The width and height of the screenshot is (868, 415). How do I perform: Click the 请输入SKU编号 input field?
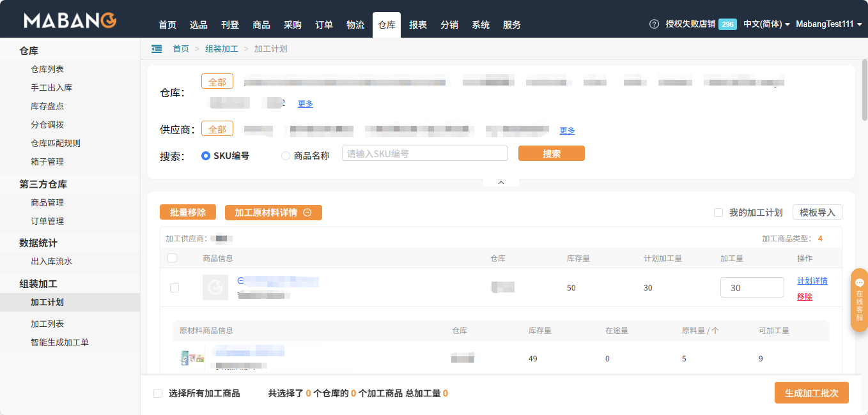[424, 153]
